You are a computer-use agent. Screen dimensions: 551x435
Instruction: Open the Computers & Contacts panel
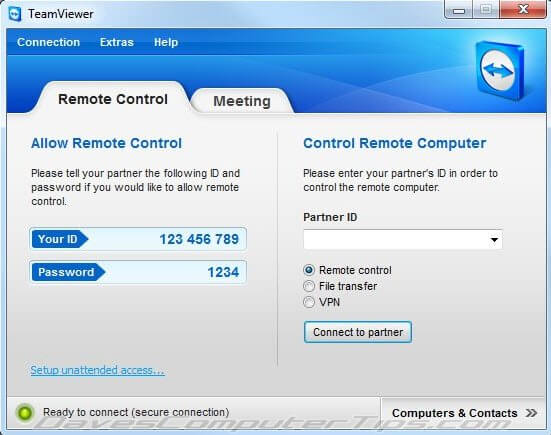click(x=454, y=413)
